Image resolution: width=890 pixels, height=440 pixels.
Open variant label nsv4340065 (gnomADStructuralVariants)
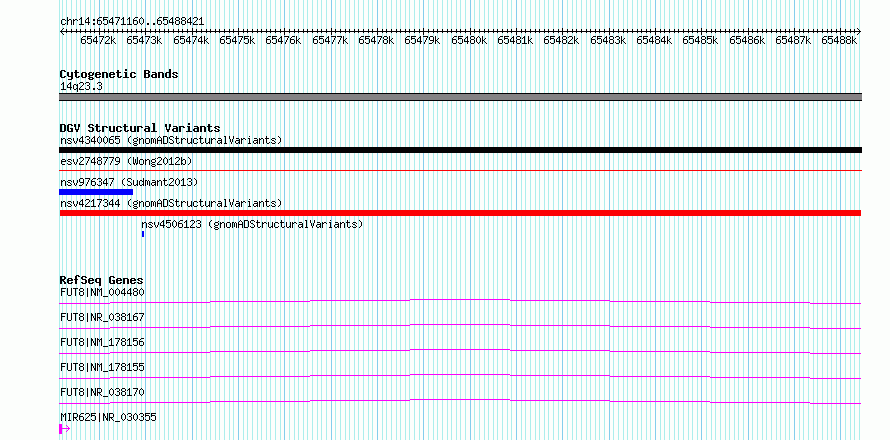[171, 140]
